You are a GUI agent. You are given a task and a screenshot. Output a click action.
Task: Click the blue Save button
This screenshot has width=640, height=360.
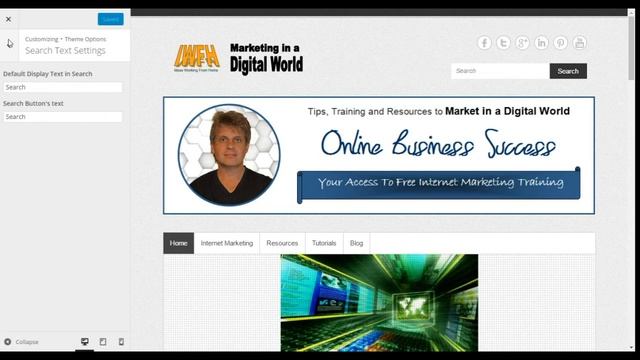coord(111,19)
